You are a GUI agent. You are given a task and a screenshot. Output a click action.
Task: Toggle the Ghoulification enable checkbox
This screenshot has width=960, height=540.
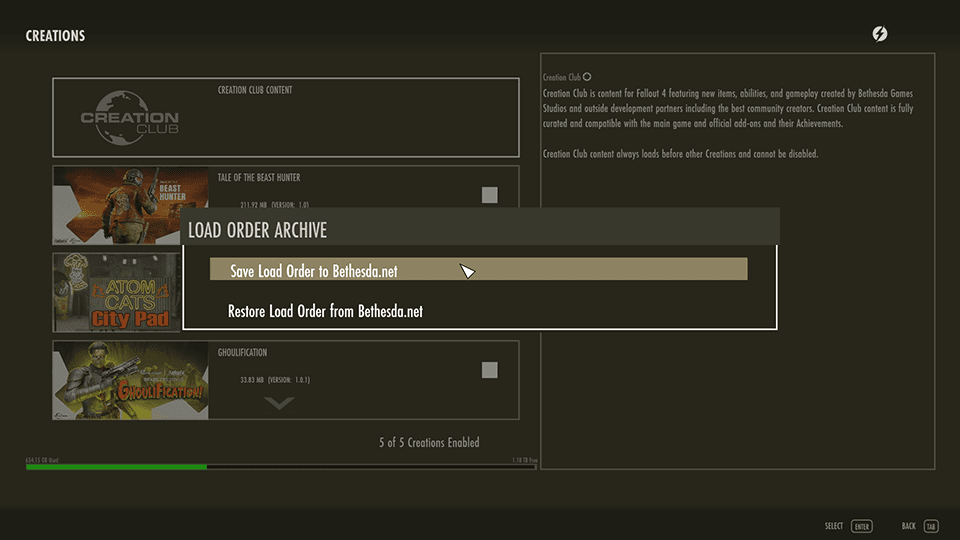pos(489,370)
